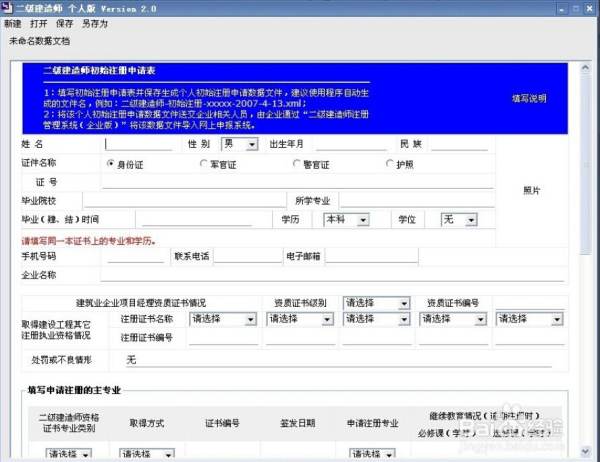The image size is (600, 462).
Task: Select the 警官证 radio button
Action: [296, 163]
